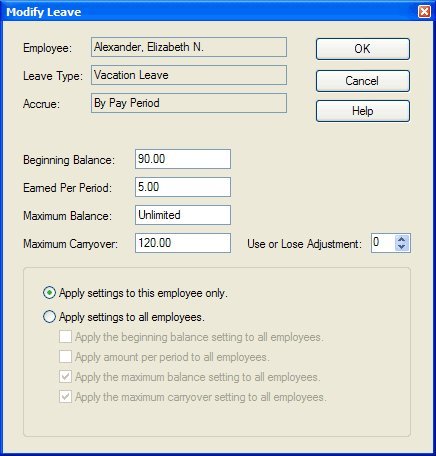
Task: Click the Use or Lose Adjustment label
Action: [305, 244]
